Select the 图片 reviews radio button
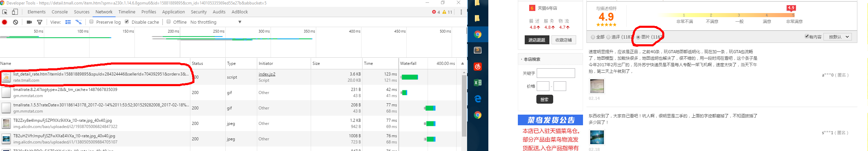Image resolution: width=868 pixels, height=151 pixels. pyautogui.click(x=638, y=37)
